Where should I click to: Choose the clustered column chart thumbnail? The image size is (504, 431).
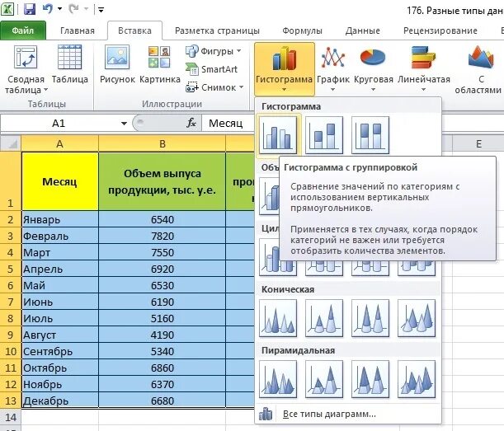click(x=278, y=135)
